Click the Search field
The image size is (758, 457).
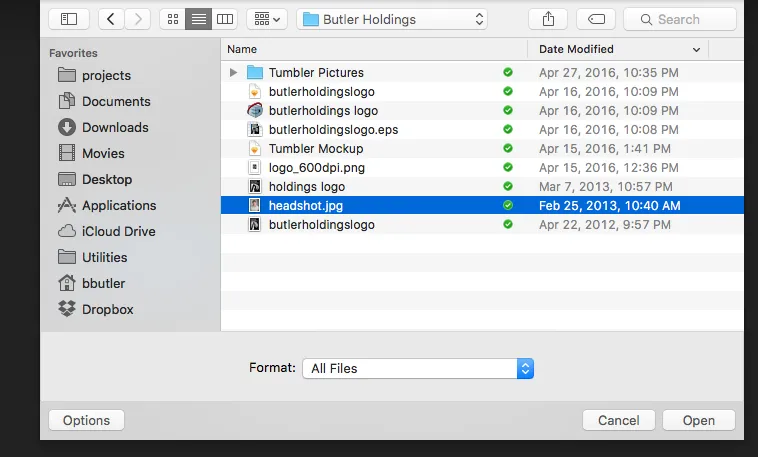click(x=680, y=19)
